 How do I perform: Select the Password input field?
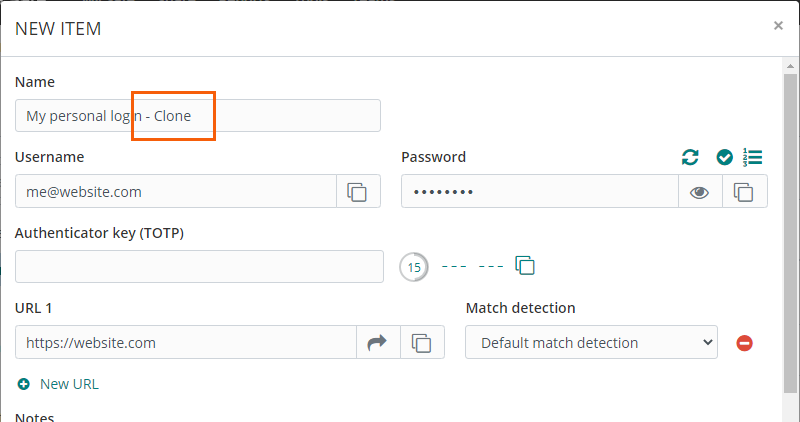pos(540,191)
